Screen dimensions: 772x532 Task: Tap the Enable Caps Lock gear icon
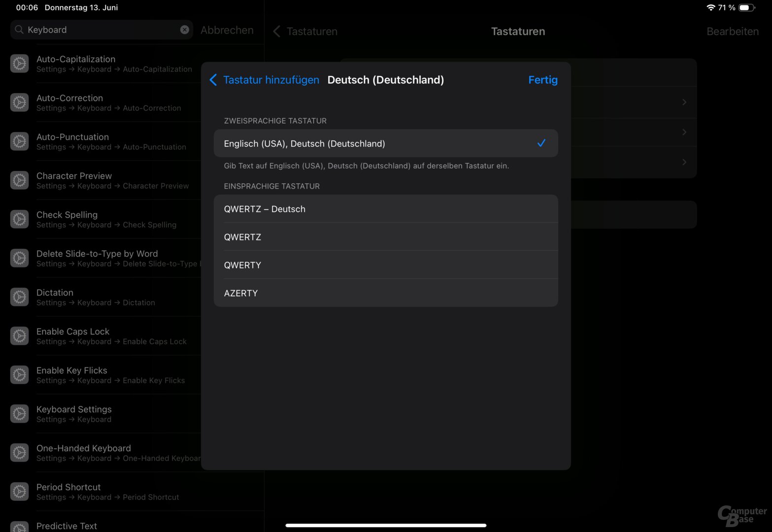20,336
